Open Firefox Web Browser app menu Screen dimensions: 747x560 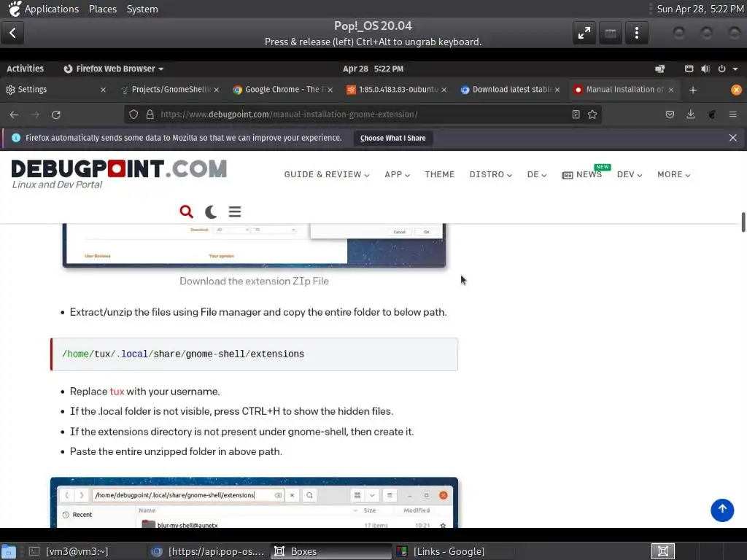pyautogui.click(x=113, y=69)
